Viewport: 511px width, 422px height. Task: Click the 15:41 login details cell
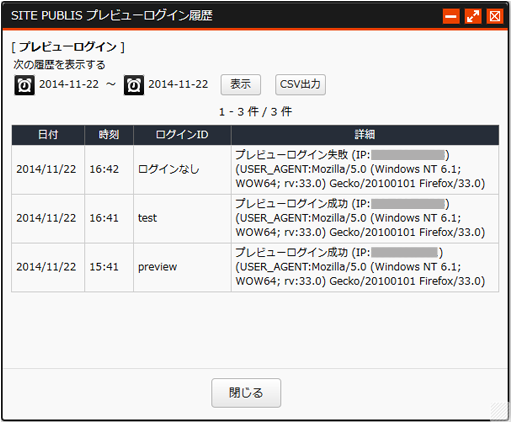(365, 268)
